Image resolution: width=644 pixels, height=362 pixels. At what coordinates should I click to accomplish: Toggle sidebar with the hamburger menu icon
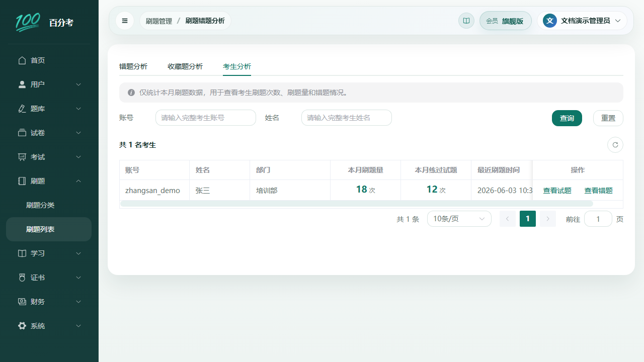click(x=125, y=21)
